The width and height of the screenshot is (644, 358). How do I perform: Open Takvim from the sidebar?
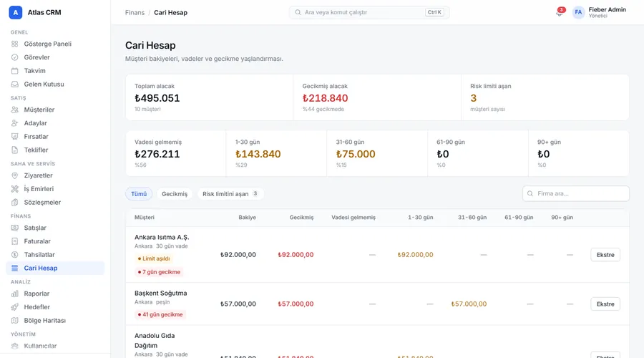click(55, 71)
